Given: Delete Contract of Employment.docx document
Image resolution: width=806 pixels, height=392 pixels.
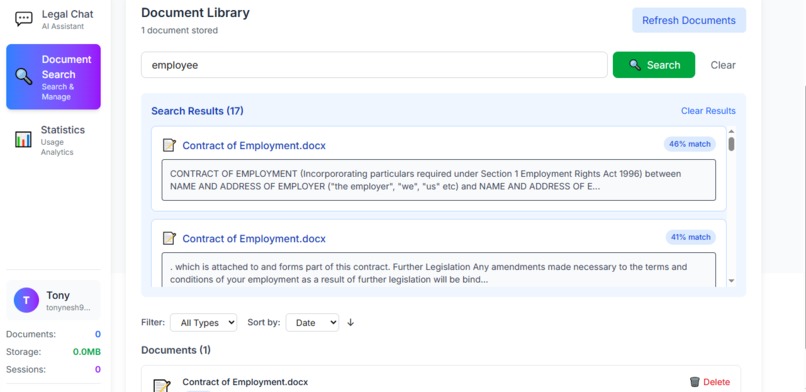Looking at the screenshot, I should (x=709, y=382).
